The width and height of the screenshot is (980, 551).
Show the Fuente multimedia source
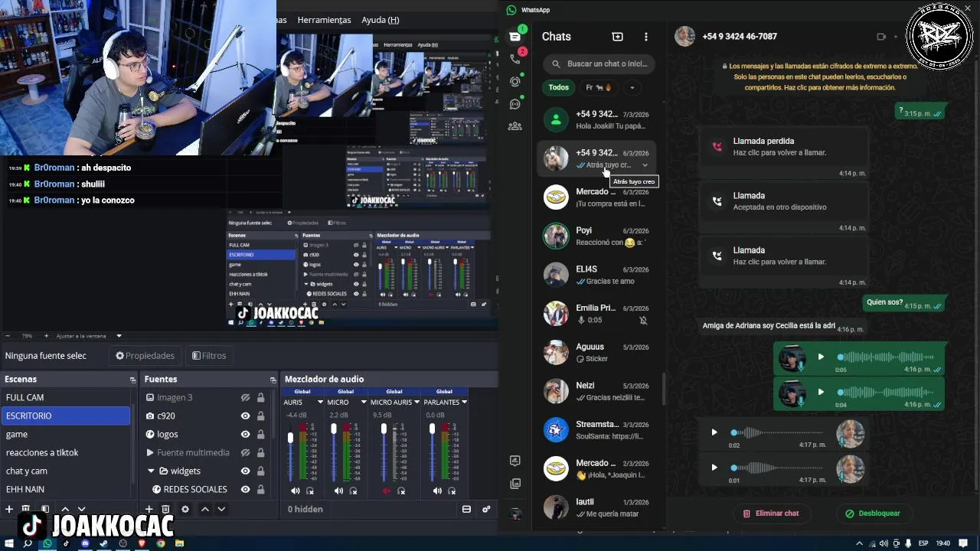click(x=245, y=452)
